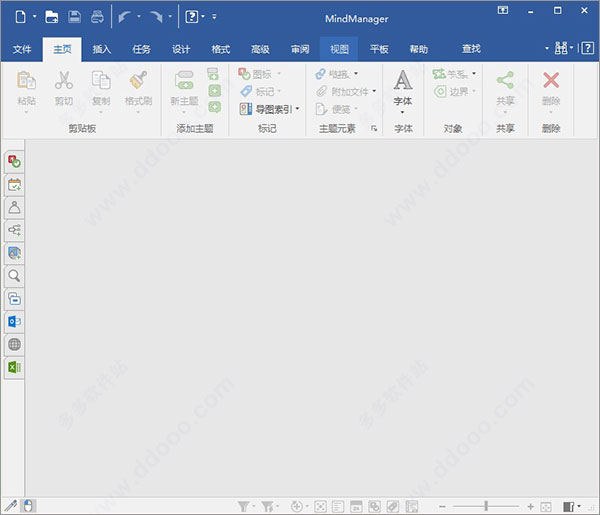Switch to the 审阅 tab
Screen dimensions: 600x515
(x=300, y=49)
